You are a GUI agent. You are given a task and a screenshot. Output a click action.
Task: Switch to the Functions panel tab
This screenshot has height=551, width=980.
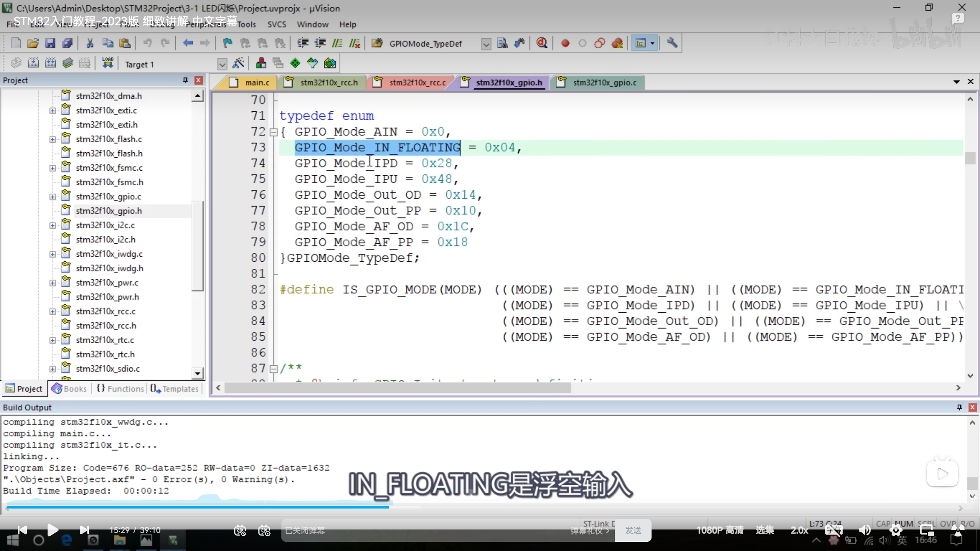click(x=121, y=389)
